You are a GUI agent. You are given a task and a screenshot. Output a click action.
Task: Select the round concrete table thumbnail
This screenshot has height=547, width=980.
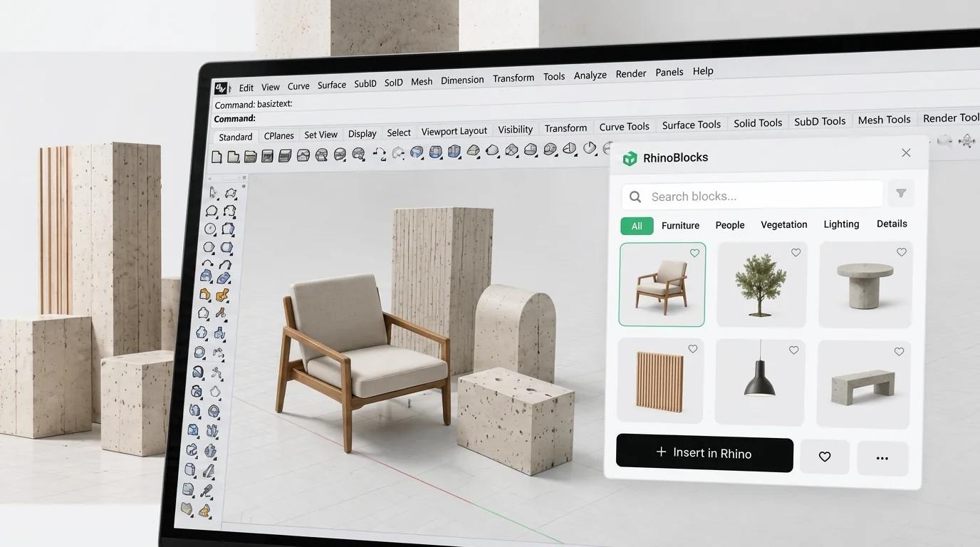point(865,285)
